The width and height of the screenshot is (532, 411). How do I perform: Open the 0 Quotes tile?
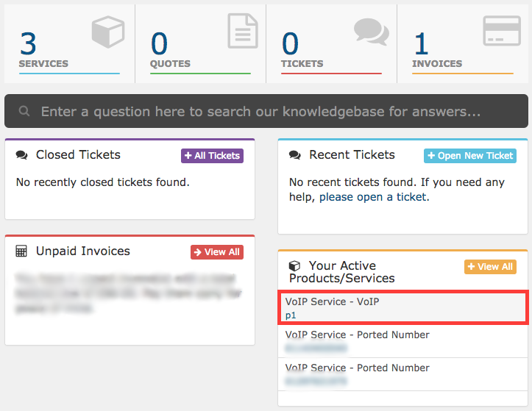(201, 43)
